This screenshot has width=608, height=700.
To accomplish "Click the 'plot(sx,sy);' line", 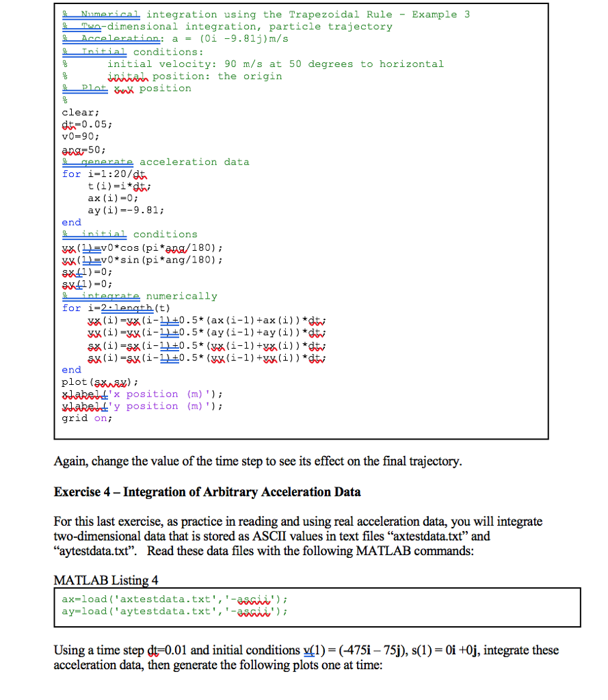I will pos(100,381).
